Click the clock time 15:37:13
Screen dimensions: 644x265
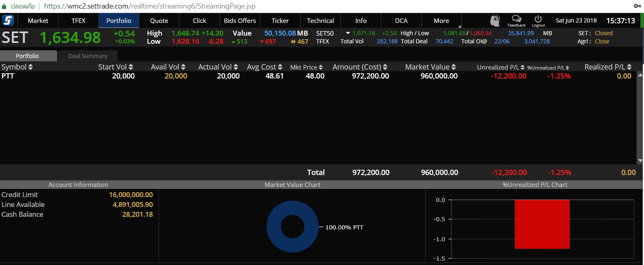point(621,20)
